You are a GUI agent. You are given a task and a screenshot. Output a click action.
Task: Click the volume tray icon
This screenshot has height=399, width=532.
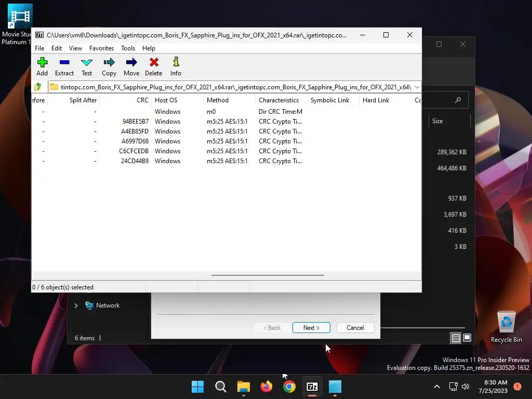coord(465,387)
